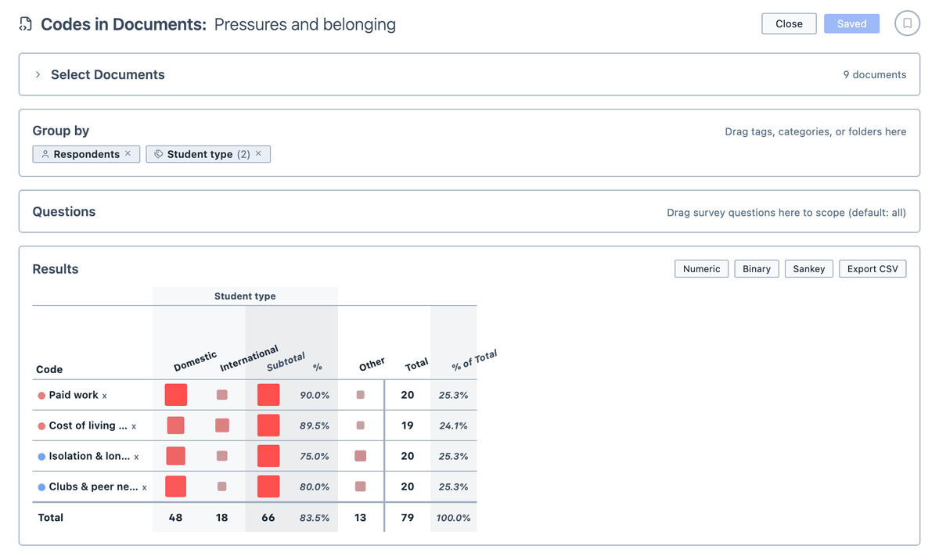Select the Paid work code label
Screen dimensions: 939x560
coord(74,395)
